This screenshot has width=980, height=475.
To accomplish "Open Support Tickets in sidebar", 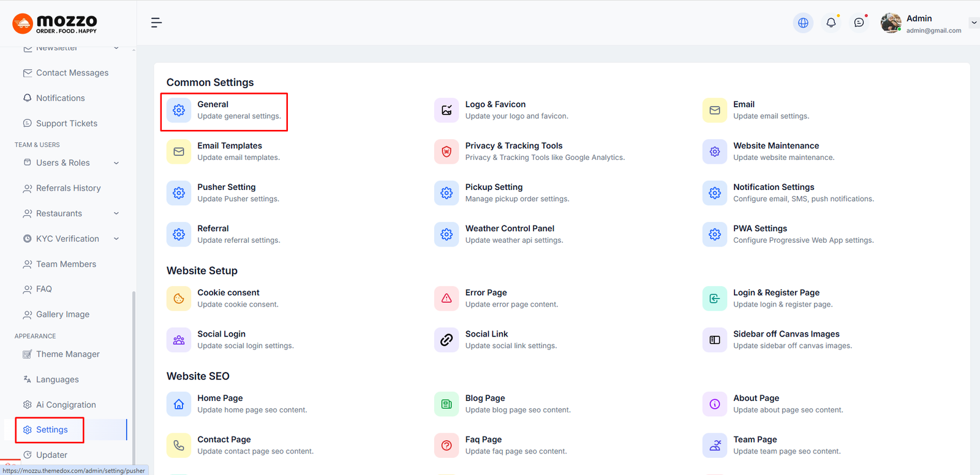I will (x=66, y=123).
